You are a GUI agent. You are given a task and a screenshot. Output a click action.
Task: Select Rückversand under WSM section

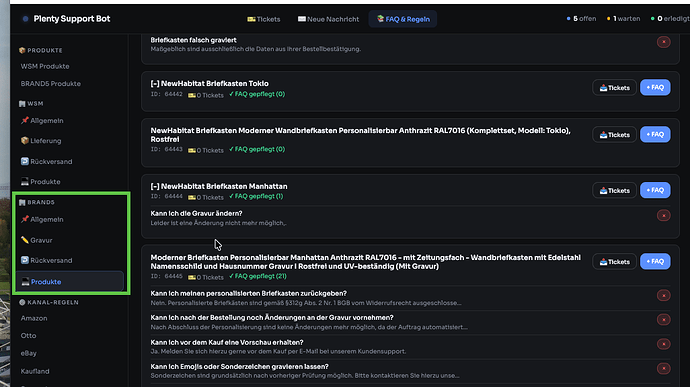[x=46, y=162]
